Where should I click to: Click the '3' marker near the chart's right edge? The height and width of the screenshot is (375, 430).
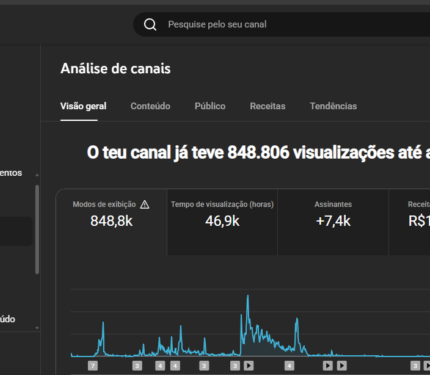coord(415,366)
